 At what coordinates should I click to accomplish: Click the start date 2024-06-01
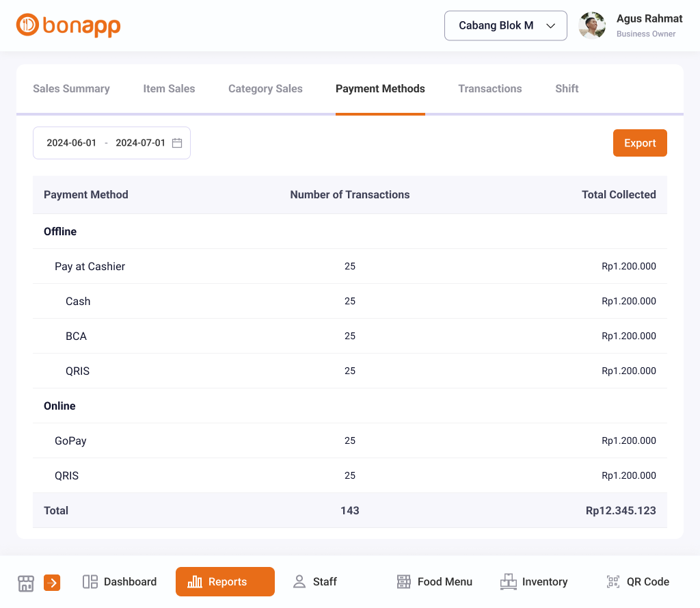71,143
